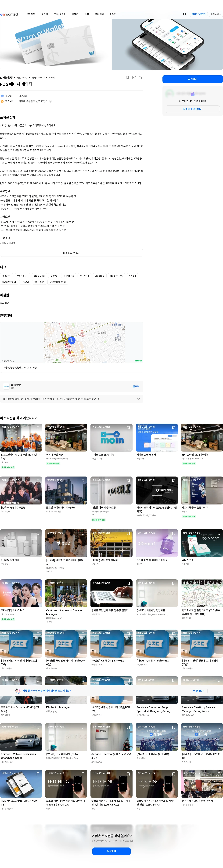This screenshot has width=223, height=868.
Task: Bookmark the 사고대차 중개 운영 매니저 card
Action: (219, 480)
